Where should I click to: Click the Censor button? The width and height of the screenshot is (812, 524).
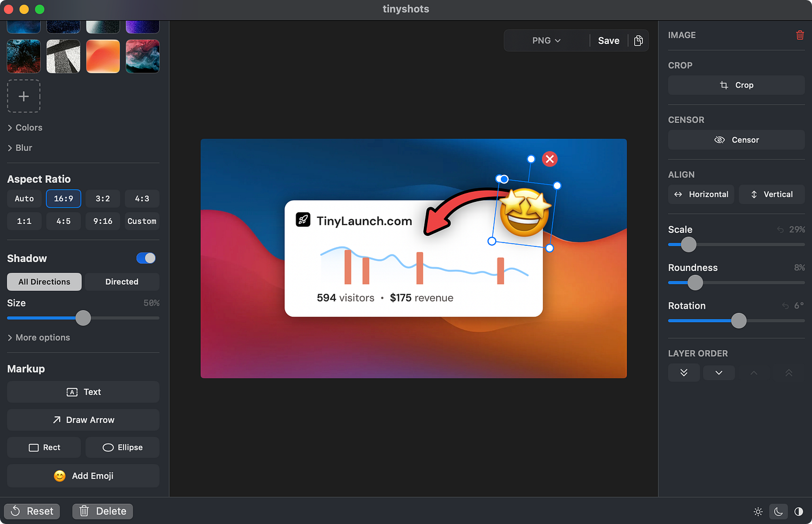[x=736, y=140]
